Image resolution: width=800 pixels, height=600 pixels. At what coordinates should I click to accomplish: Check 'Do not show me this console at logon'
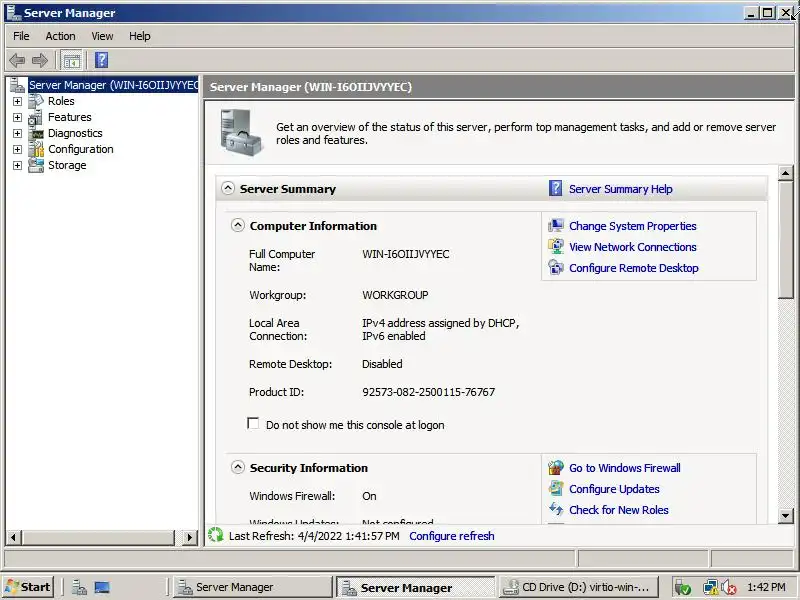253,423
